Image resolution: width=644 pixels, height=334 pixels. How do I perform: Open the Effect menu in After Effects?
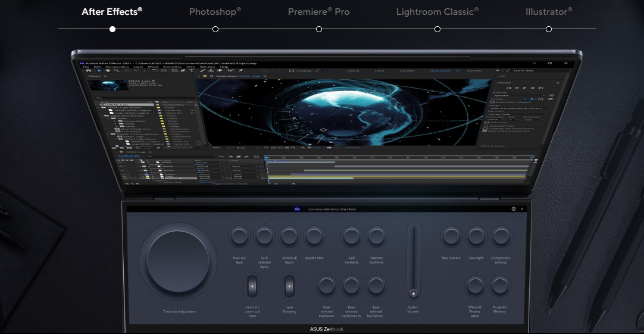click(x=153, y=67)
